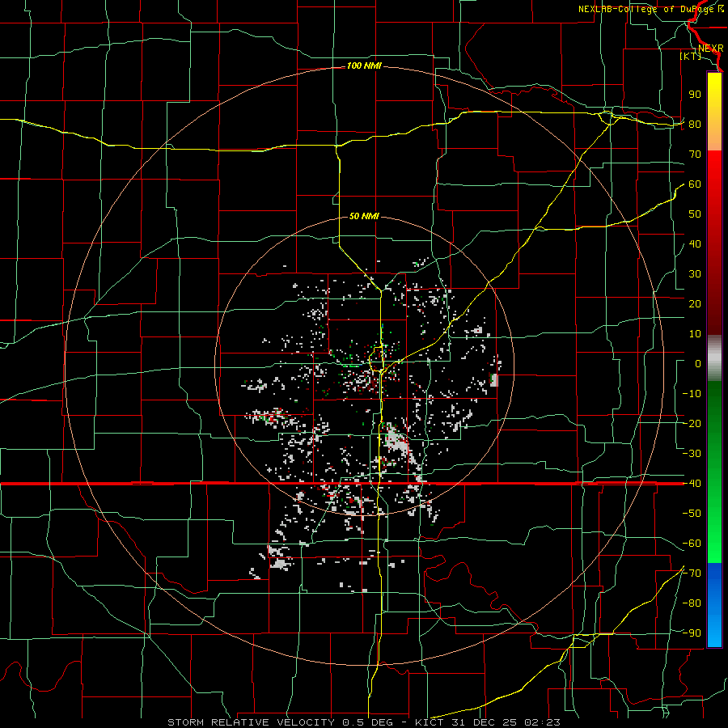
Task: Click the legend value 0
Action: click(x=698, y=364)
